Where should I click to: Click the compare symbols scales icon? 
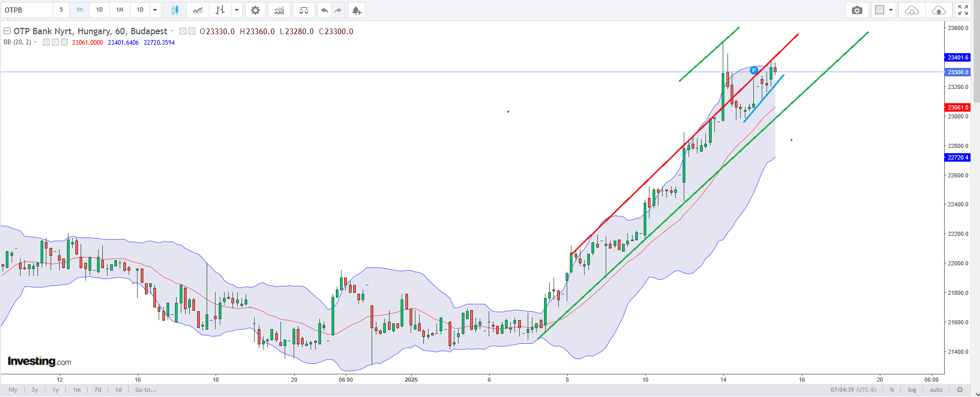tap(304, 10)
